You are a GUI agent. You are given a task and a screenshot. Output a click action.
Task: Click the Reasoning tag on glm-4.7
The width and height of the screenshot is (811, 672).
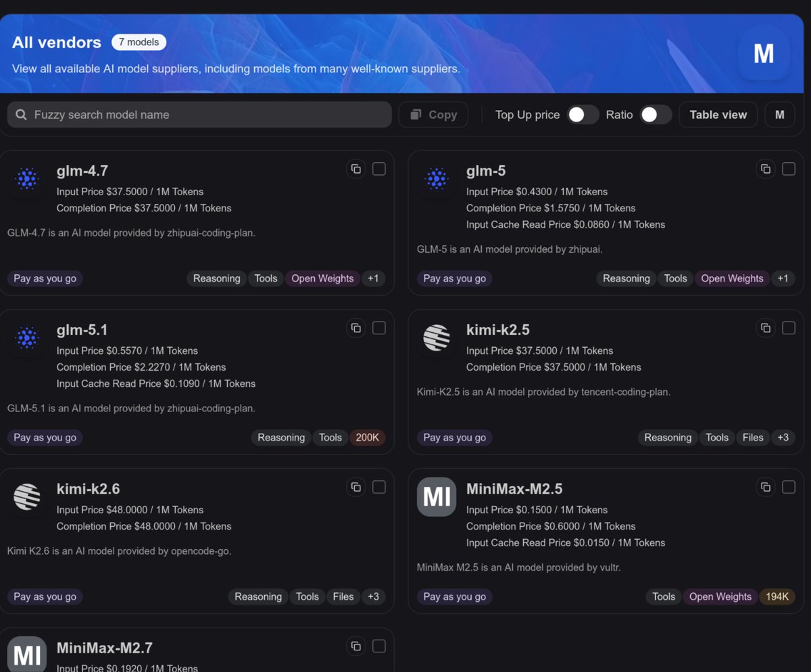pos(217,278)
